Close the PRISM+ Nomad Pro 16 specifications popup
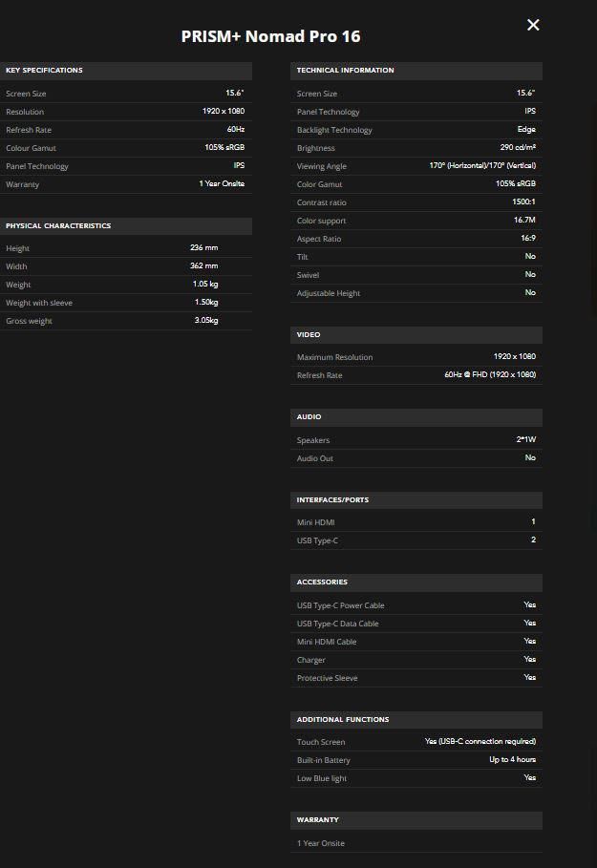The width and height of the screenshot is (597, 868). [x=533, y=25]
